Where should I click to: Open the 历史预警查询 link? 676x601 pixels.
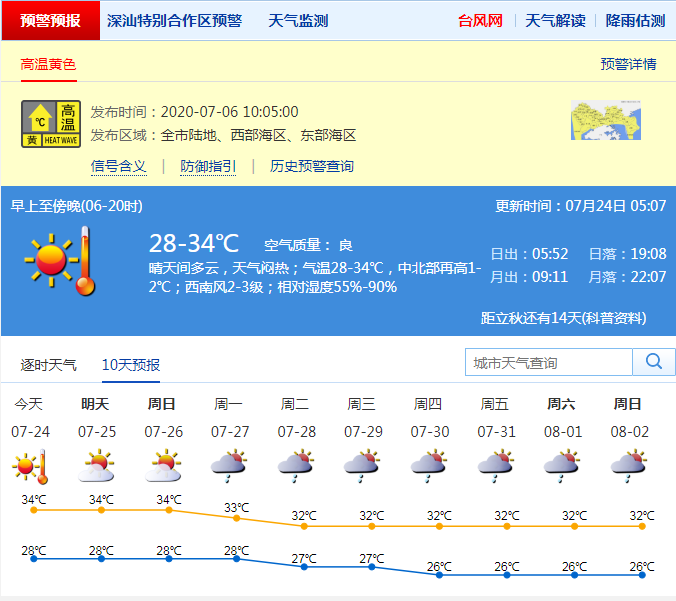pos(311,166)
